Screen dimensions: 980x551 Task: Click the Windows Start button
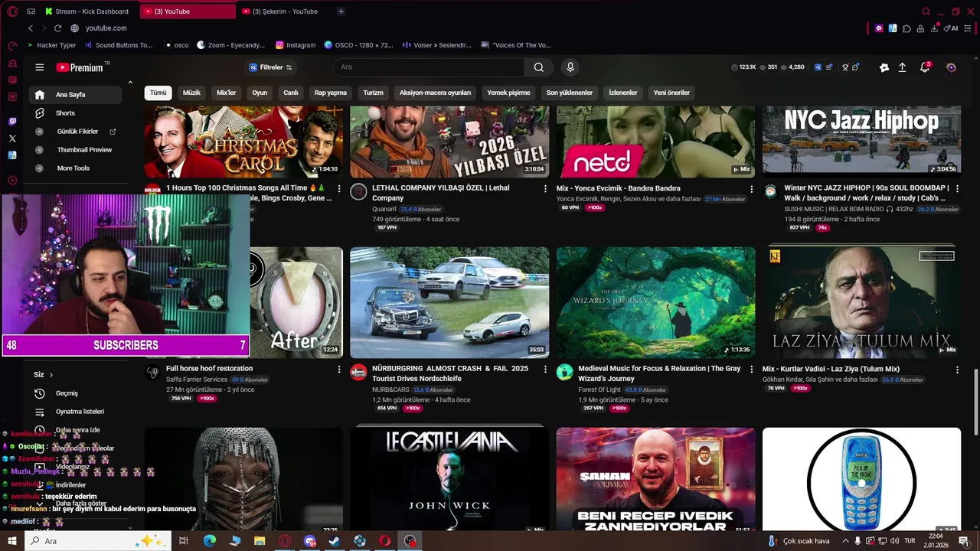(x=12, y=541)
